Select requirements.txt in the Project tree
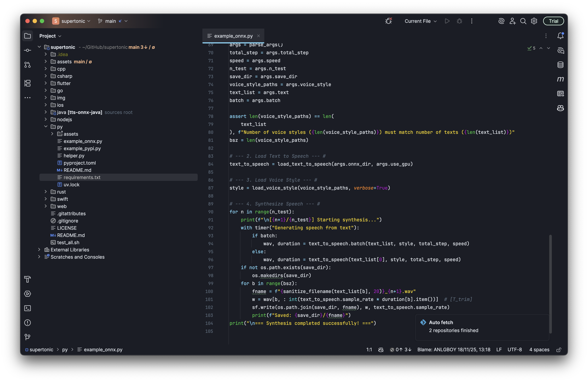This screenshot has width=588, height=382. tap(82, 177)
